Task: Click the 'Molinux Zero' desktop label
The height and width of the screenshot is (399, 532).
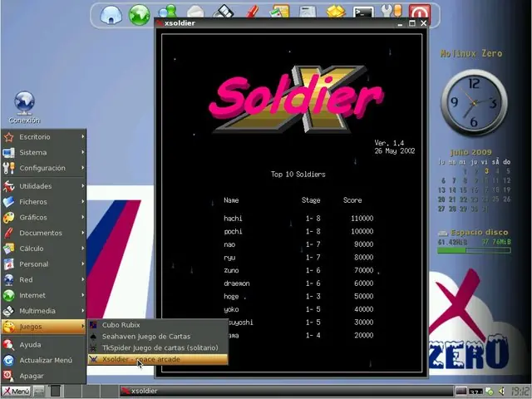Action: pyautogui.click(x=471, y=53)
